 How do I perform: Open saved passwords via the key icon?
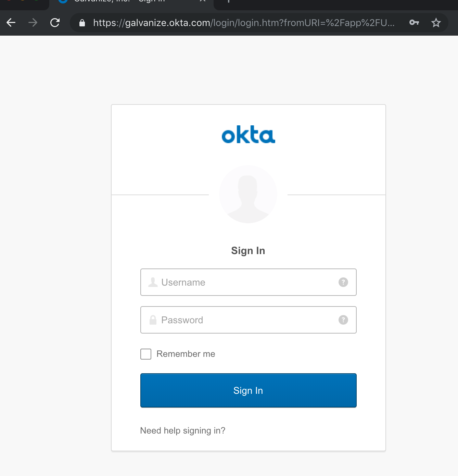point(414,23)
